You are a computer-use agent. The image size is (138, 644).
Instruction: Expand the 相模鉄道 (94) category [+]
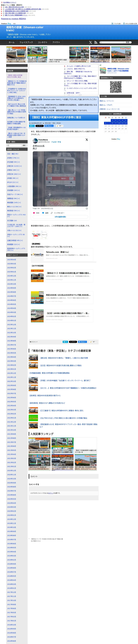18,198
